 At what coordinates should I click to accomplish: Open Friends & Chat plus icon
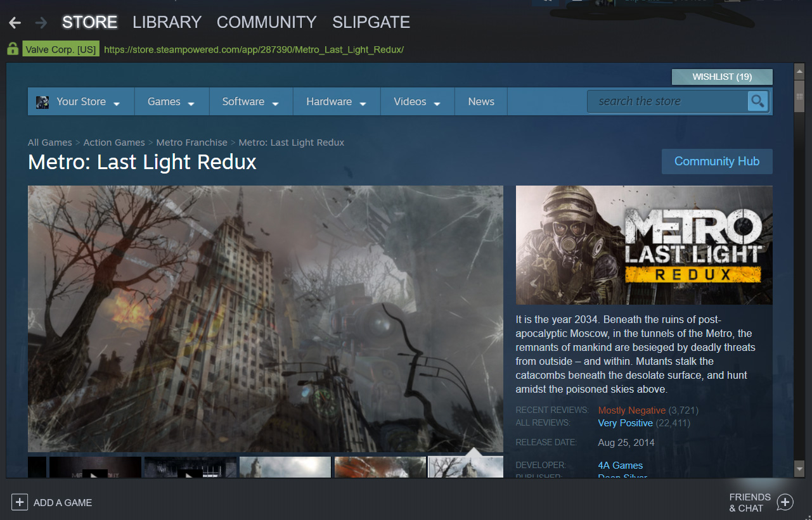(x=785, y=502)
